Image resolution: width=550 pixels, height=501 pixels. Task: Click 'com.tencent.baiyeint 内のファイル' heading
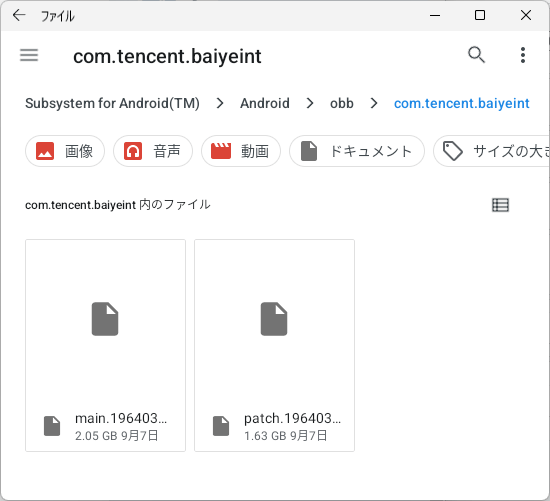[118, 205]
